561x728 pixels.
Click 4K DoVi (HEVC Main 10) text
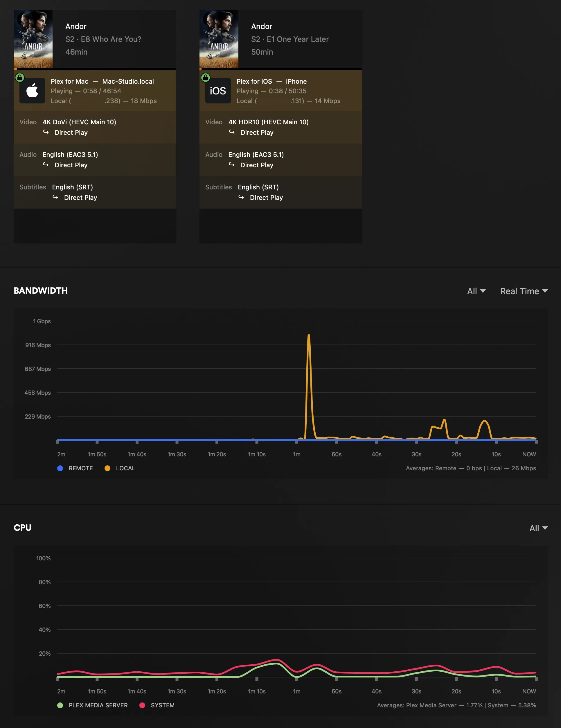coord(79,122)
